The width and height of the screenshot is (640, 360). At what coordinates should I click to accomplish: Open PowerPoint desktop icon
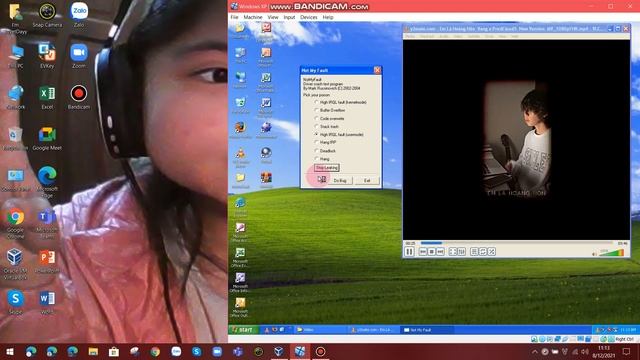47,261
